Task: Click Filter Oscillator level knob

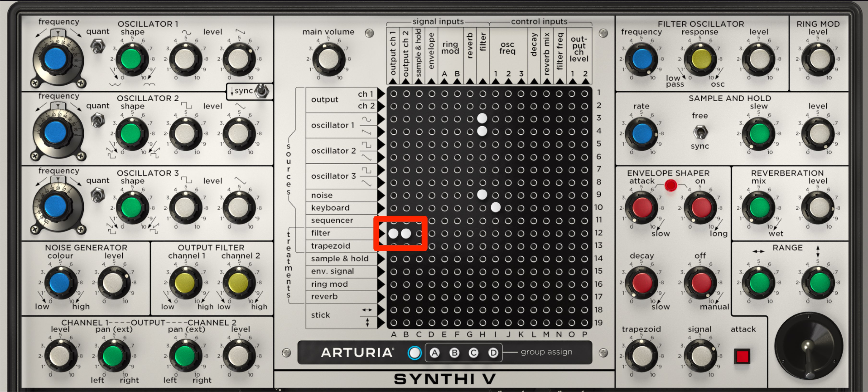Action: tap(759, 59)
